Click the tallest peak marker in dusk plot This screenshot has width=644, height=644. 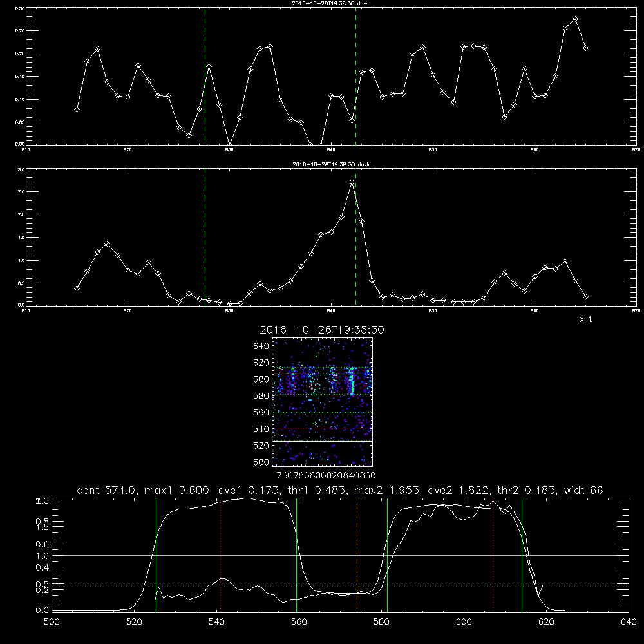point(352,182)
